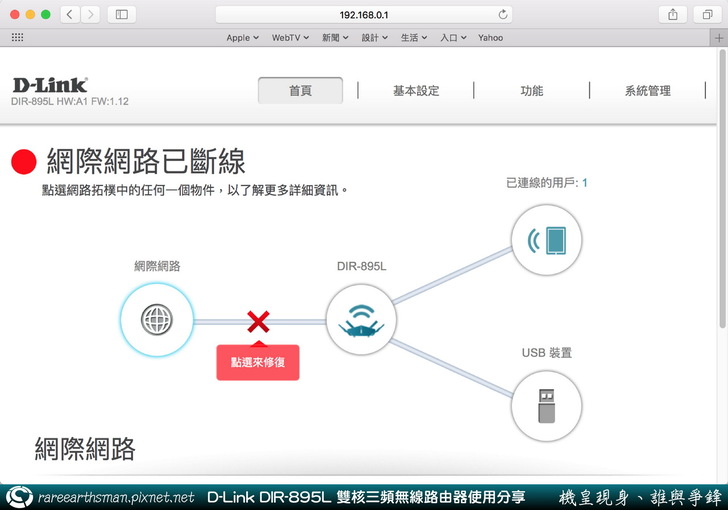Open the Yahoo bookmark
728x510 pixels.
point(490,38)
